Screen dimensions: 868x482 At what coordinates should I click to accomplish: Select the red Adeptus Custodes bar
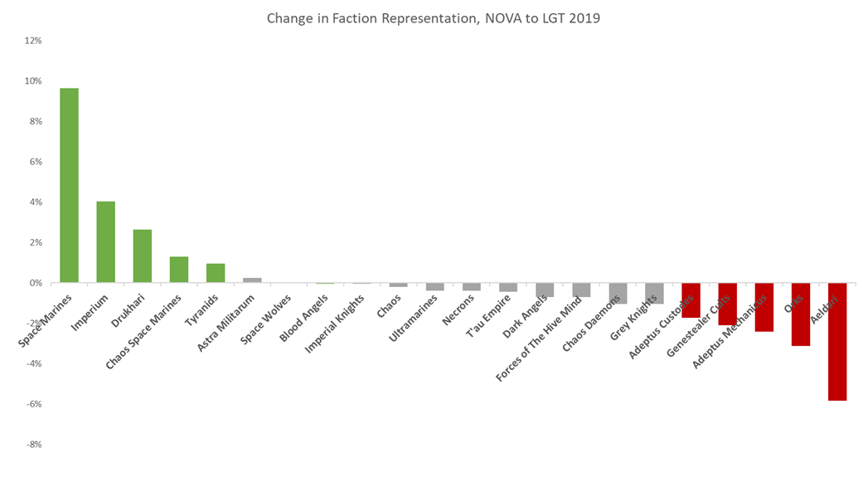[x=691, y=300]
